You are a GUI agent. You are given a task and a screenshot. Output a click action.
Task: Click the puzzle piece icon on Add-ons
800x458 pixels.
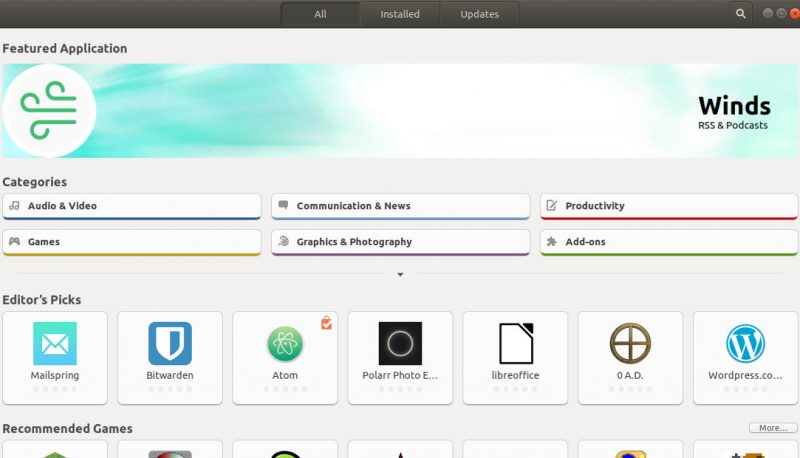click(552, 241)
